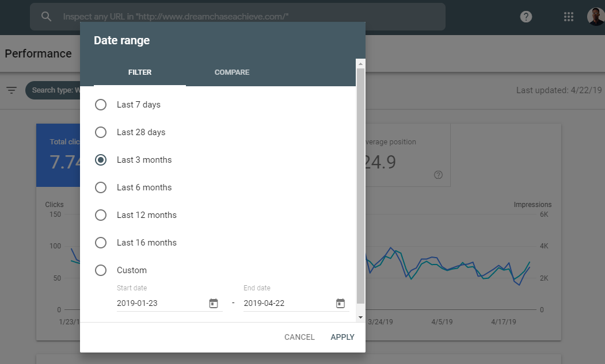Viewport: 605px width, 364px height.
Task: Open the search magnifier in URL inspect bar
Action: coord(46,16)
